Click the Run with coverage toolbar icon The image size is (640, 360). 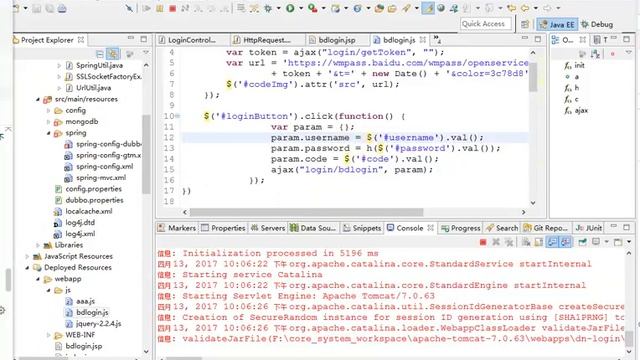pyautogui.click(x=312, y=8)
